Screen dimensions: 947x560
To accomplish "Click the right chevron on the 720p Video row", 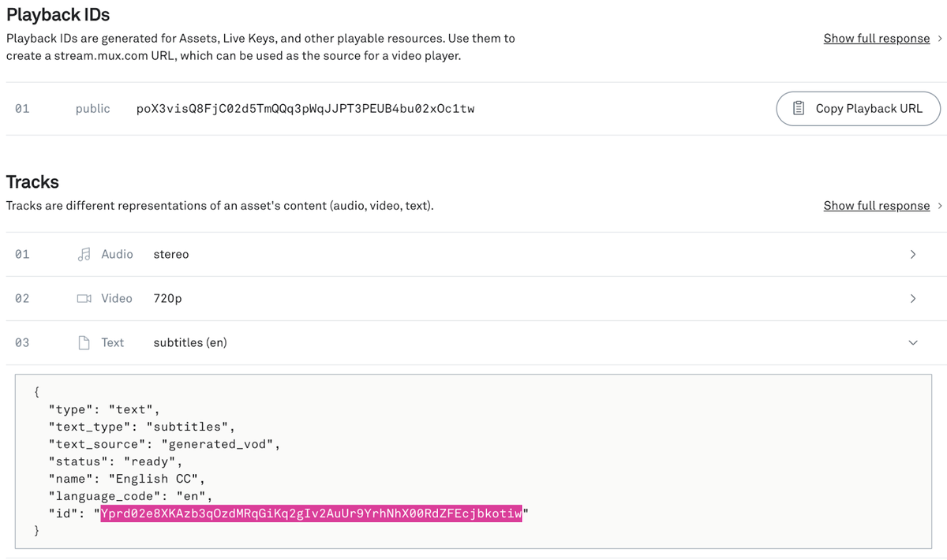I will (x=912, y=298).
